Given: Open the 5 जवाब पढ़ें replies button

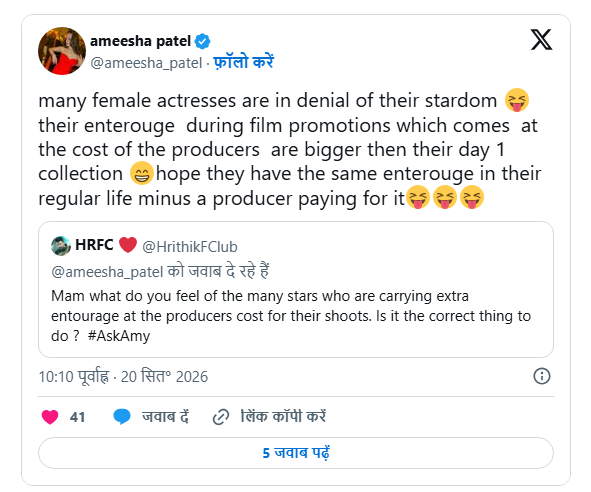Looking at the screenshot, I should [296, 453].
